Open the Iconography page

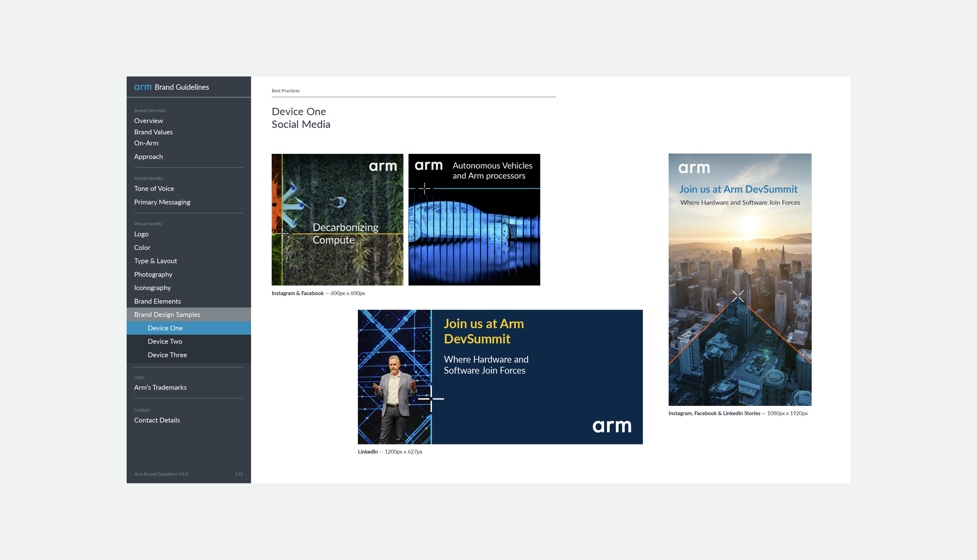pyautogui.click(x=152, y=288)
